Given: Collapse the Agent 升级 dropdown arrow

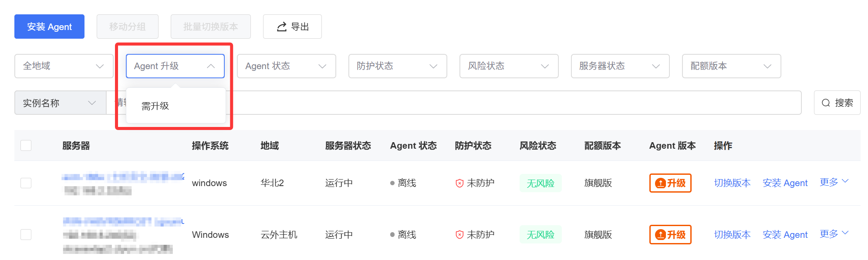Looking at the screenshot, I should tap(211, 66).
